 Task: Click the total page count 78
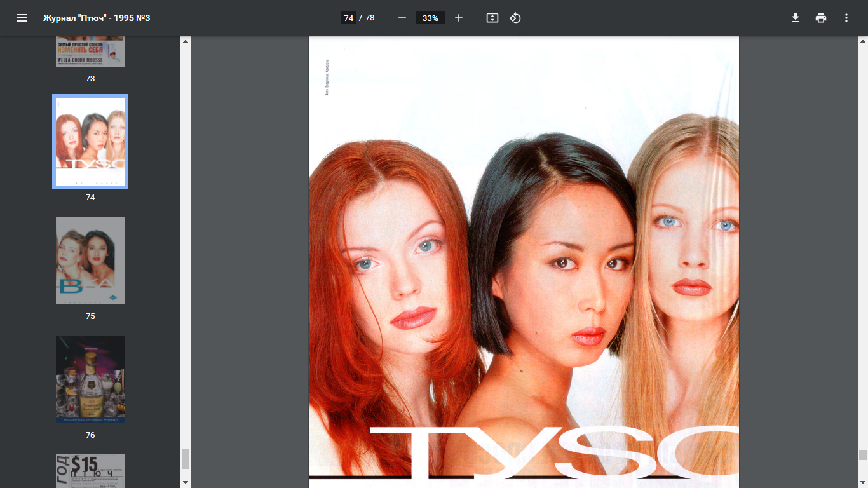click(370, 18)
